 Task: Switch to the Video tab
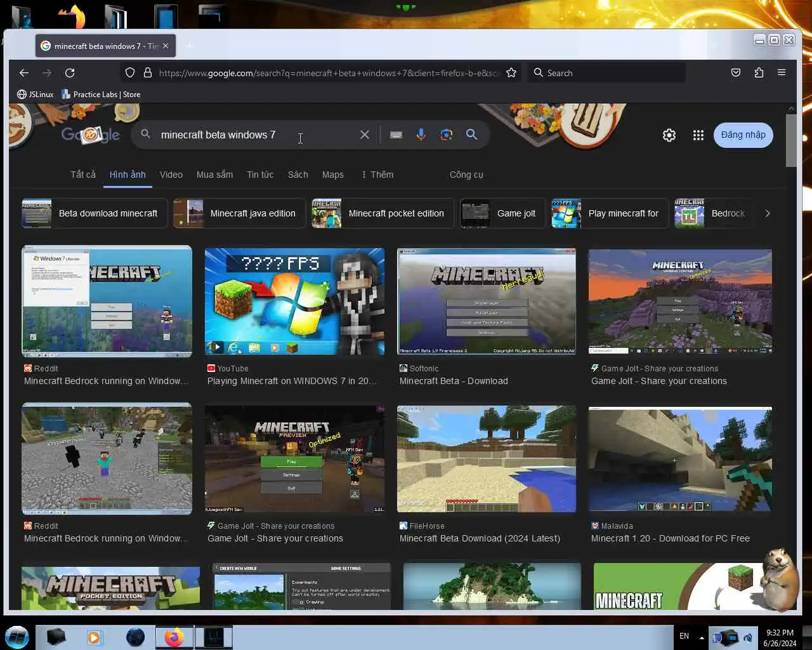171,175
